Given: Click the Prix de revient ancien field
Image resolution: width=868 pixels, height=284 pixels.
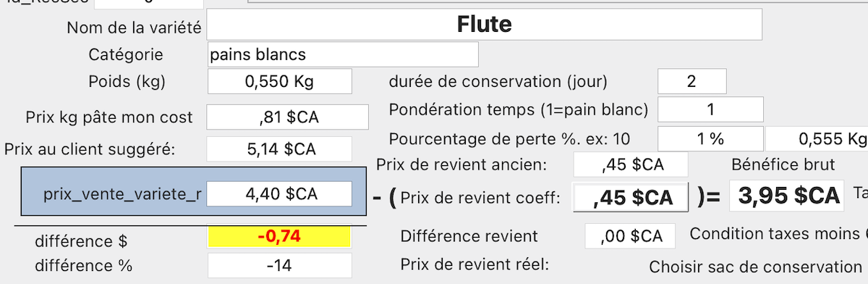Looking at the screenshot, I should tap(631, 164).
